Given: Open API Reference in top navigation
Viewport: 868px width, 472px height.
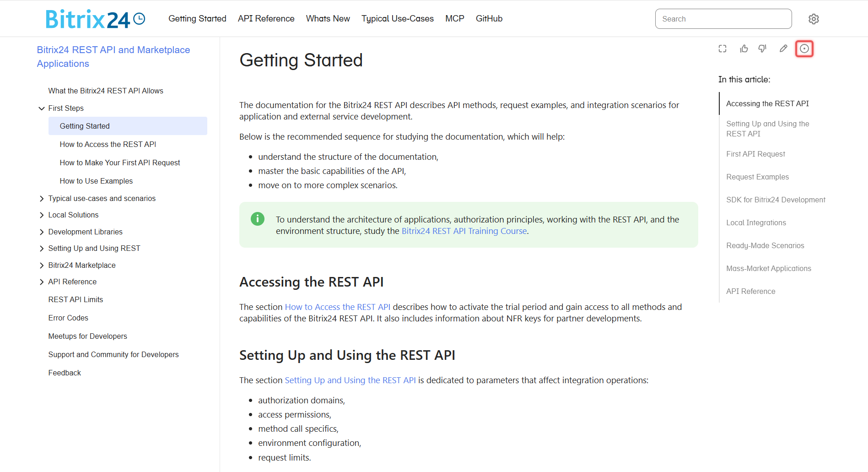Looking at the screenshot, I should pyautogui.click(x=266, y=19).
